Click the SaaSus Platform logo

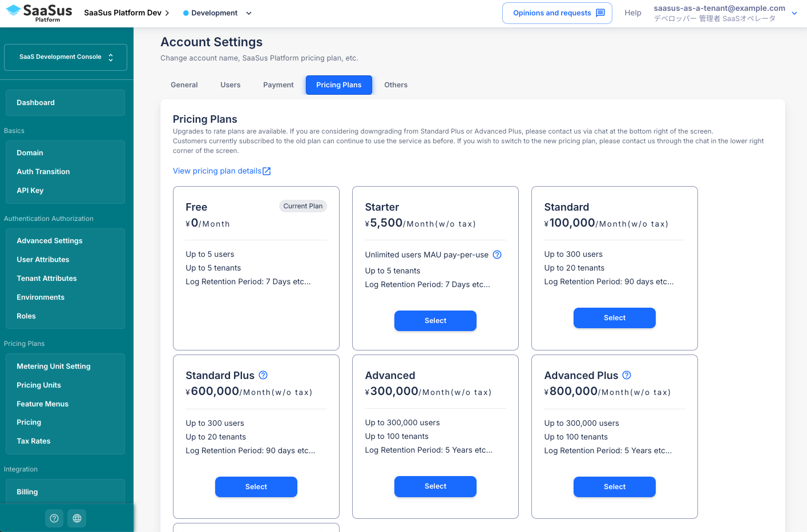pyautogui.click(x=39, y=13)
